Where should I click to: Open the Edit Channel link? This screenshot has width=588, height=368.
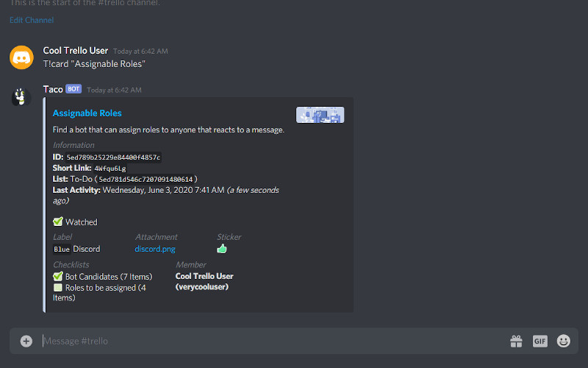[x=32, y=20]
